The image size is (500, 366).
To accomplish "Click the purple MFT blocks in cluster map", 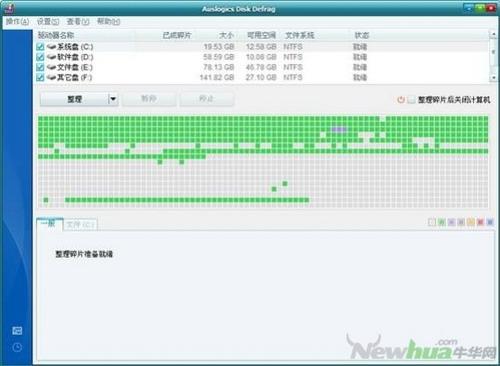I will (x=339, y=129).
